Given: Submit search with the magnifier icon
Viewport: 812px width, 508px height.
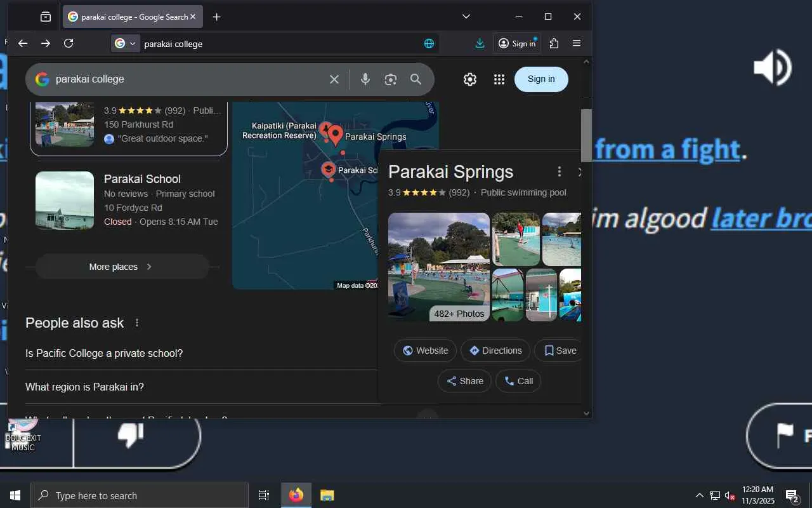Looking at the screenshot, I should (416, 79).
